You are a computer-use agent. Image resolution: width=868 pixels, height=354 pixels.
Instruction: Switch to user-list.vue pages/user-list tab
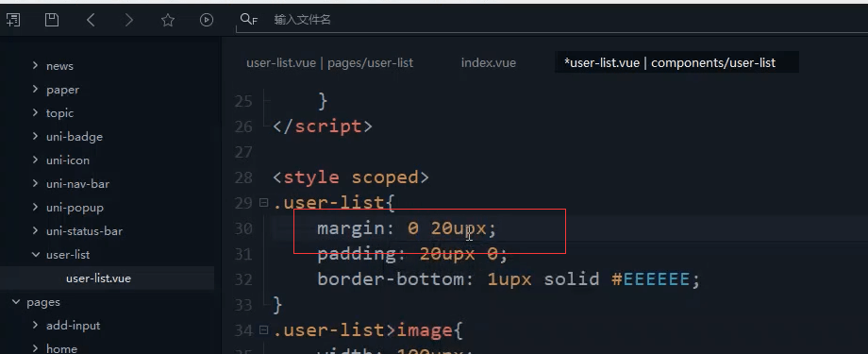pyautogui.click(x=330, y=62)
